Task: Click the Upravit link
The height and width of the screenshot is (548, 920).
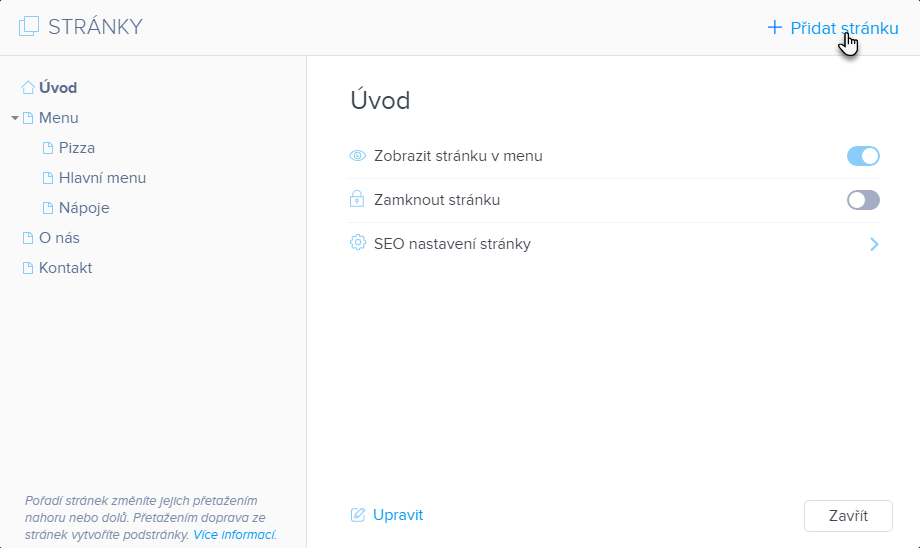Action: [x=398, y=515]
